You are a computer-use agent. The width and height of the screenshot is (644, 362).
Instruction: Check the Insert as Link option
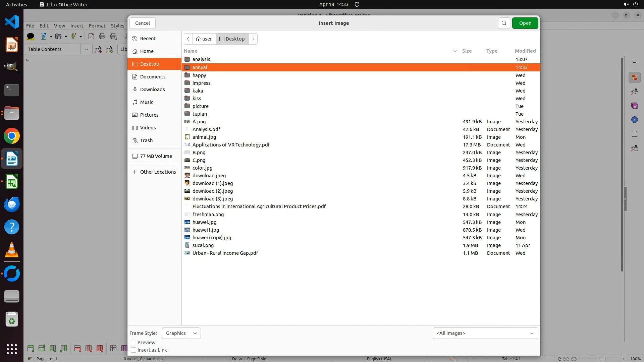click(133, 350)
